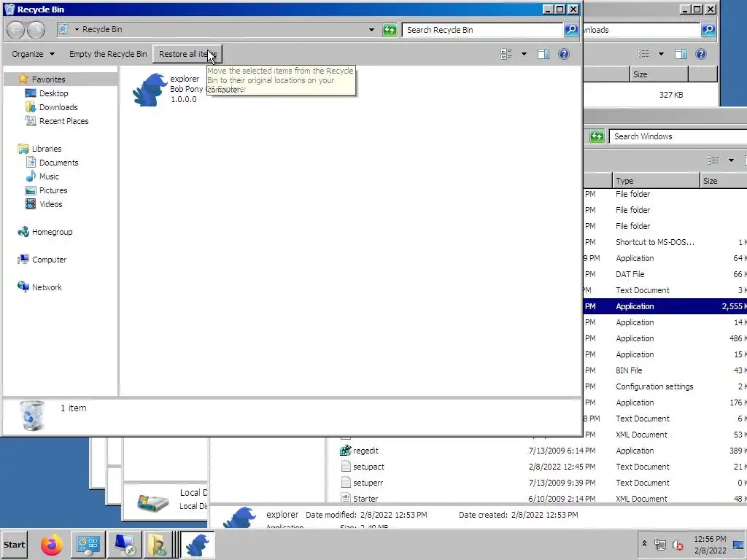This screenshot has width=747, height=560.
Task: Open the folder user taskbar icon
Action: [x=158, y=545]
